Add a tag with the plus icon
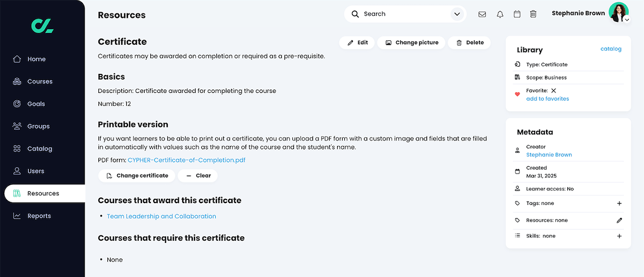Screen dimensions: 644x277 click(x=619, y=204)
